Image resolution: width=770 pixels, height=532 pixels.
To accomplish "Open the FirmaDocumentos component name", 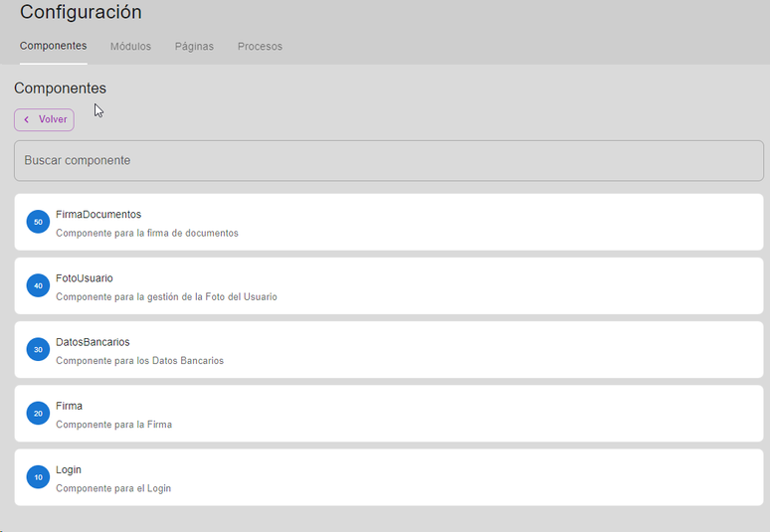I will (x=98, y=215).
